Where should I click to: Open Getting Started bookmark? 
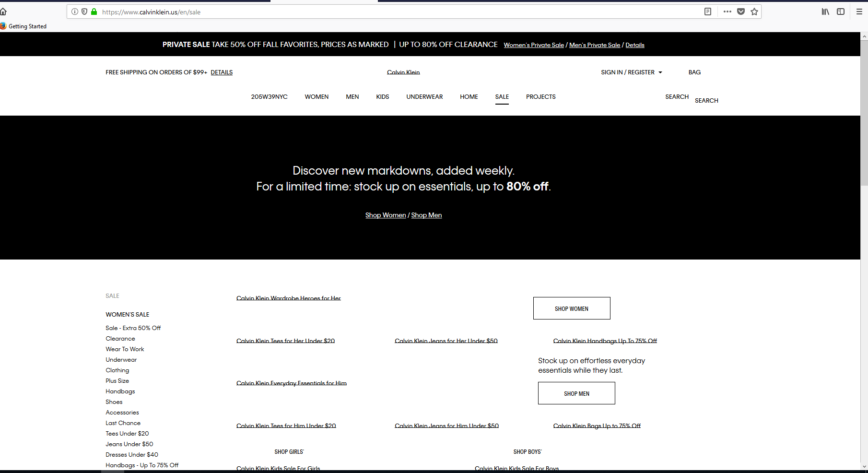click(23, 26)
